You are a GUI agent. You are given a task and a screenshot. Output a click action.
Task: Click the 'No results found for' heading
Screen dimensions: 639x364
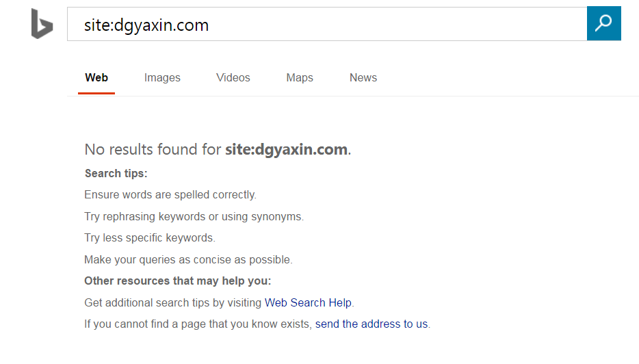pyautogui.click(x=218, y=150)
